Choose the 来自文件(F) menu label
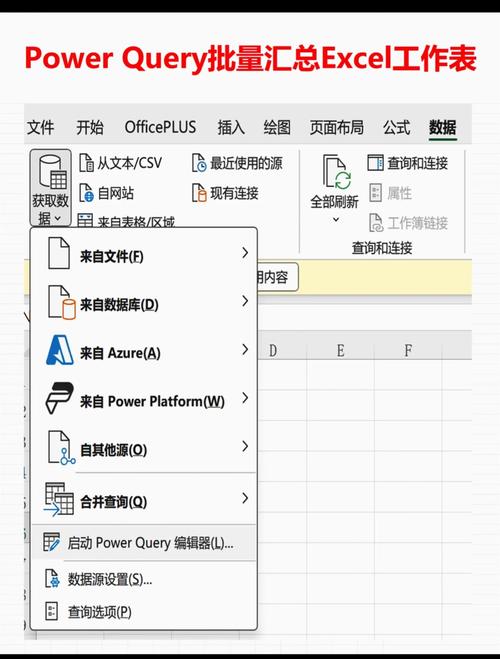This screenshot has height=659, width=500. (112, 256)
